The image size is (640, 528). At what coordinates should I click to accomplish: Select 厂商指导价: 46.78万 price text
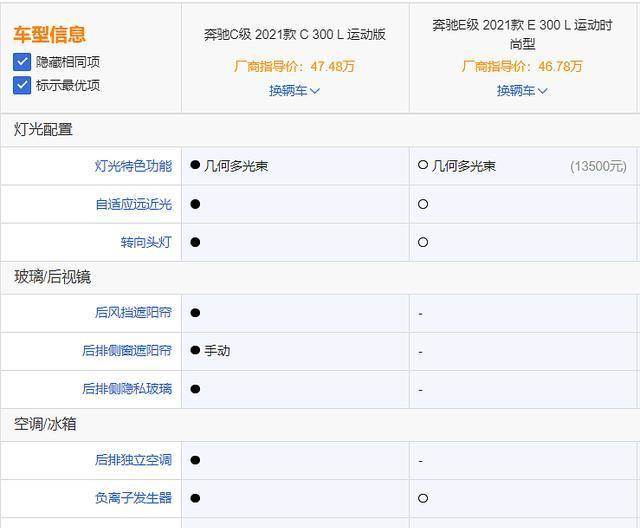pos(522,66)
